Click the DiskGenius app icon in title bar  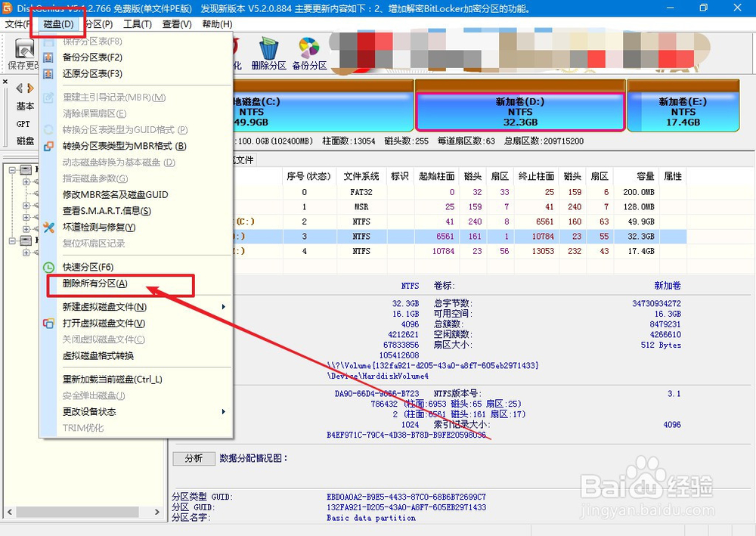point(8,8)
